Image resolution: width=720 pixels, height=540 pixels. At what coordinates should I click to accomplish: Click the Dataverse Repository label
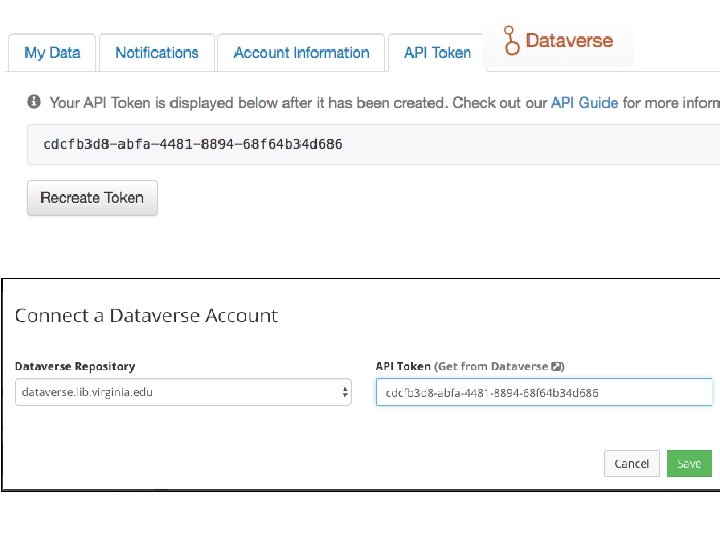click(x=75, y=366)
